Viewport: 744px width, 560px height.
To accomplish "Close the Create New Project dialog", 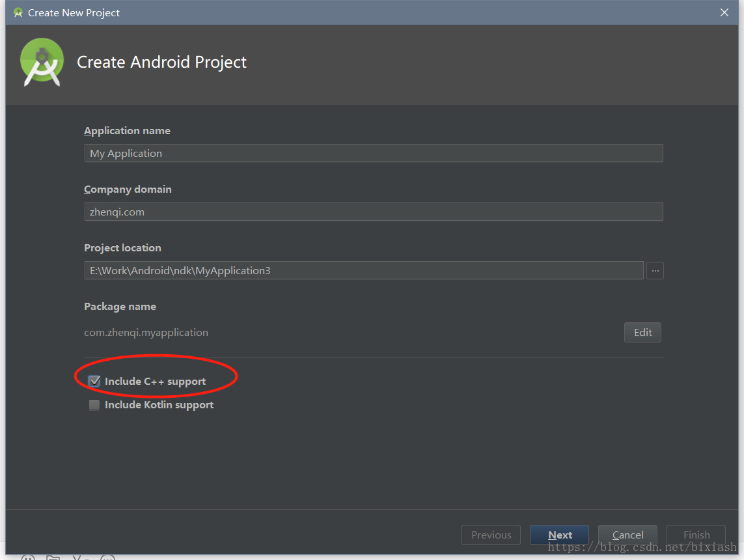I will click(724, 12).
